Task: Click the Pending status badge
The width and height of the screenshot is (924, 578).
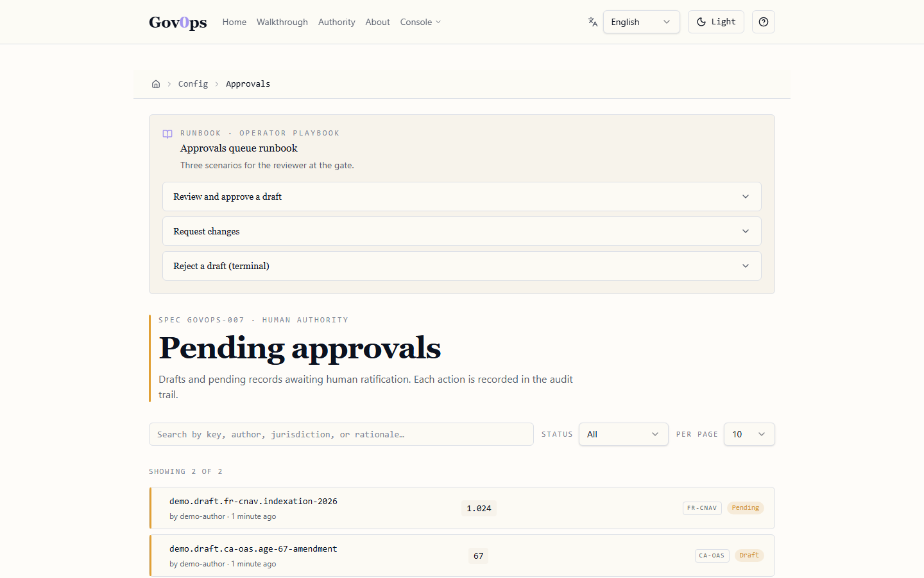Action: coord(746,508)
